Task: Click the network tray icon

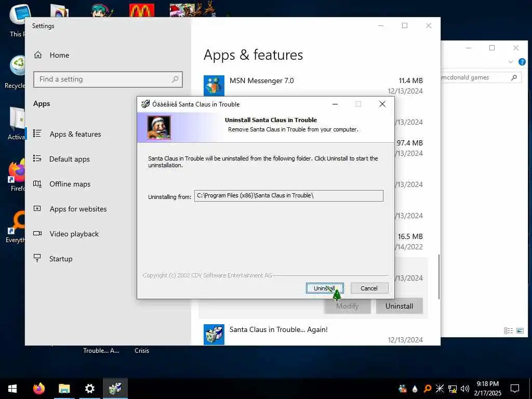Action: (453, 389)
